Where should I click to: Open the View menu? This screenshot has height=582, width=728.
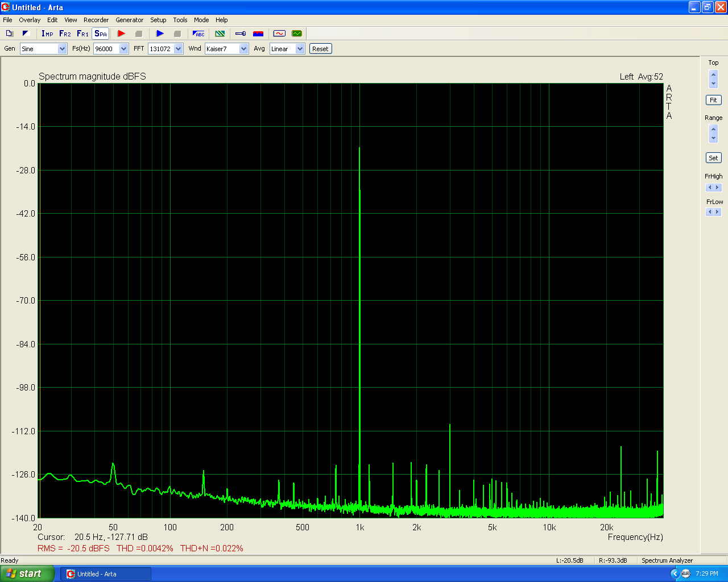point(71,20)
